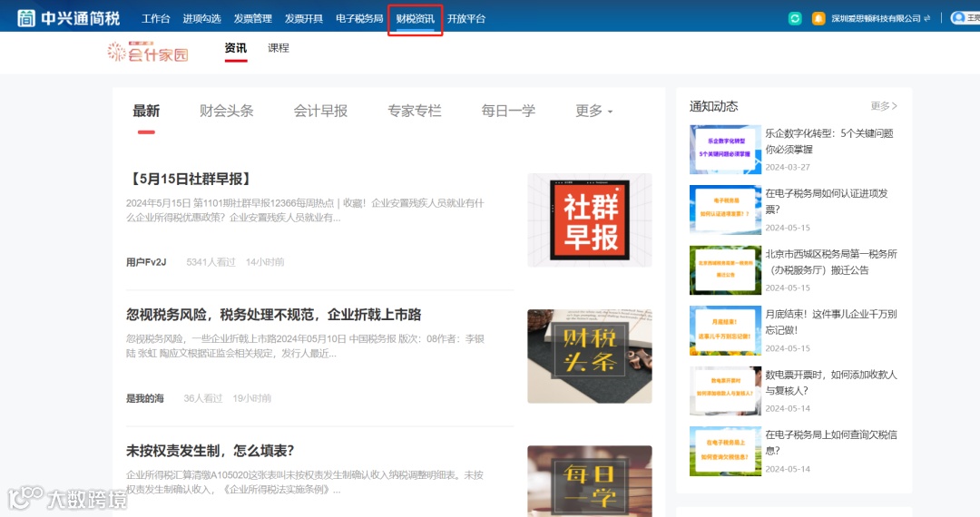Image resolution: width=980 pixels, height=517 pixels.
Task: Expand the 更多 category dropdown
Action: click(593, 112)
